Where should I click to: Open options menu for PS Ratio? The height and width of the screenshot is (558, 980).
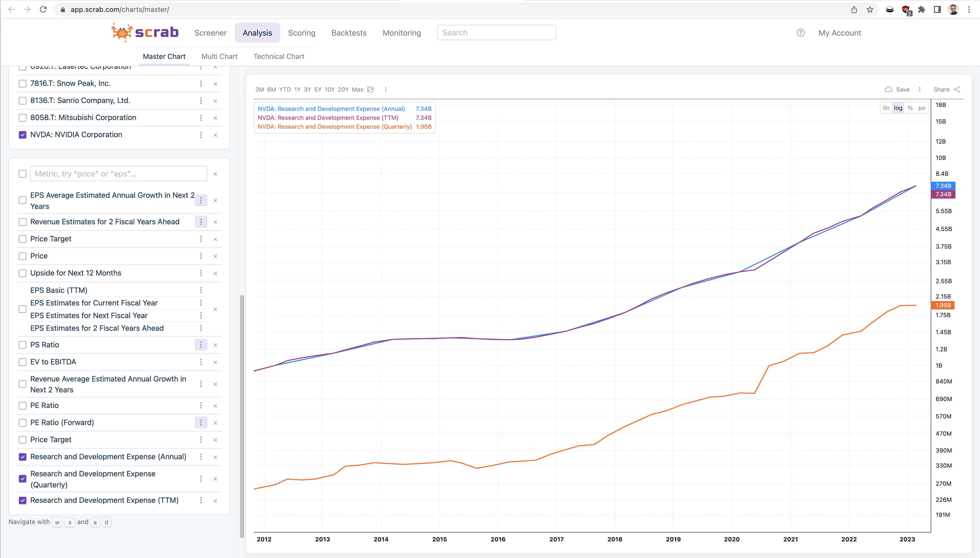click(201, 345)
